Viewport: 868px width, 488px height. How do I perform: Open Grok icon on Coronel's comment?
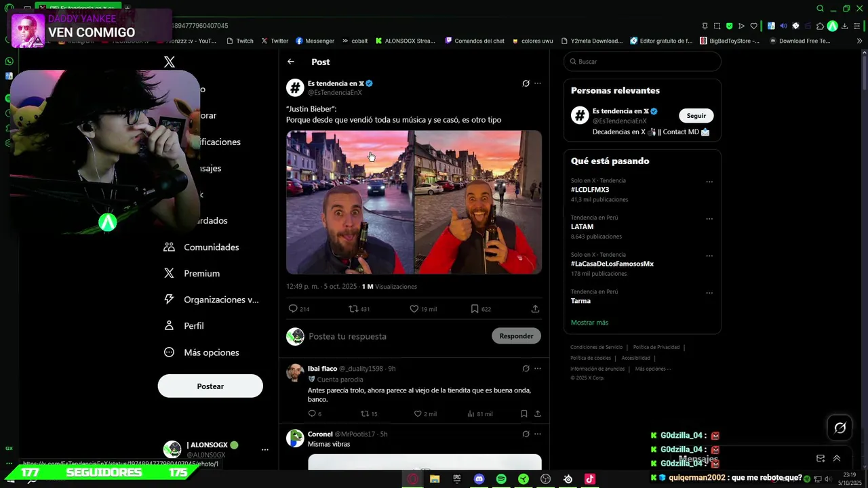point(526,434)
